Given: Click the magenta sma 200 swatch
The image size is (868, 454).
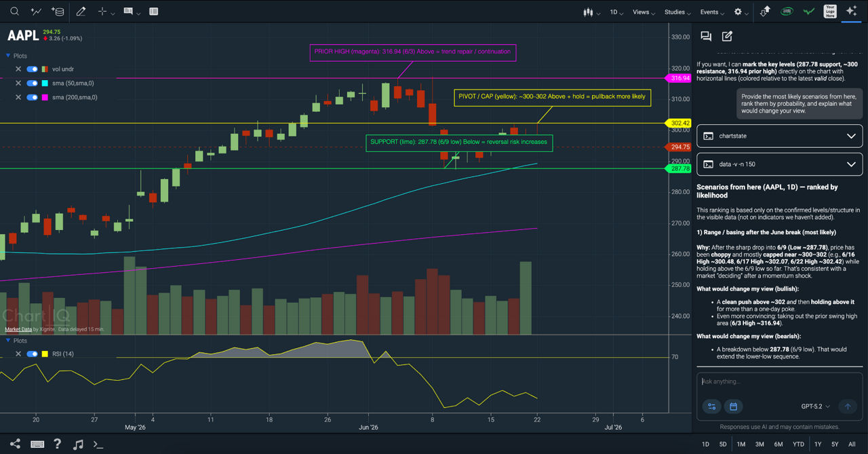Looking at the screenshot, I should click(45, 97).
